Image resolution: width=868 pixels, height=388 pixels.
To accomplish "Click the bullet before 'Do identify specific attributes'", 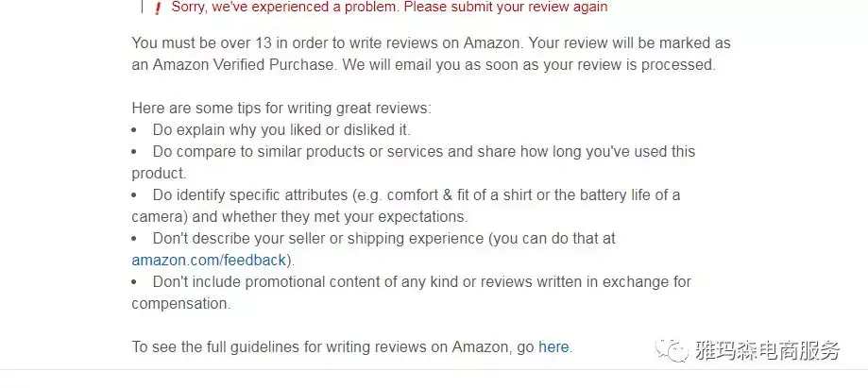I will pyautogui.click(x=134, y=196).
